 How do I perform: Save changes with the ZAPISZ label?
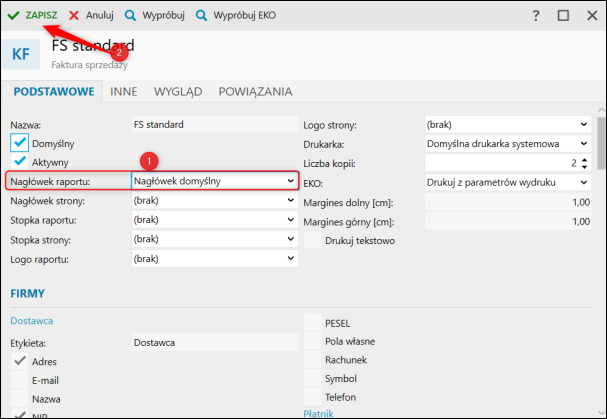click(41, 15)
